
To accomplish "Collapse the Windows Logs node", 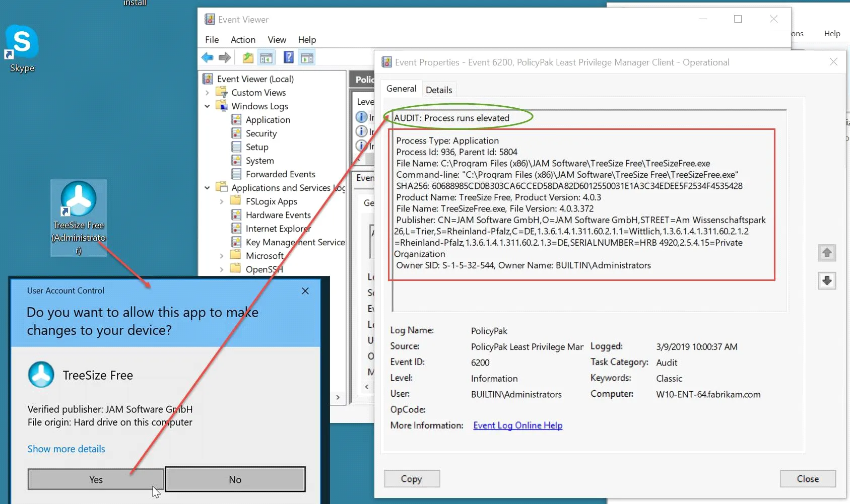I will point(207,106).
